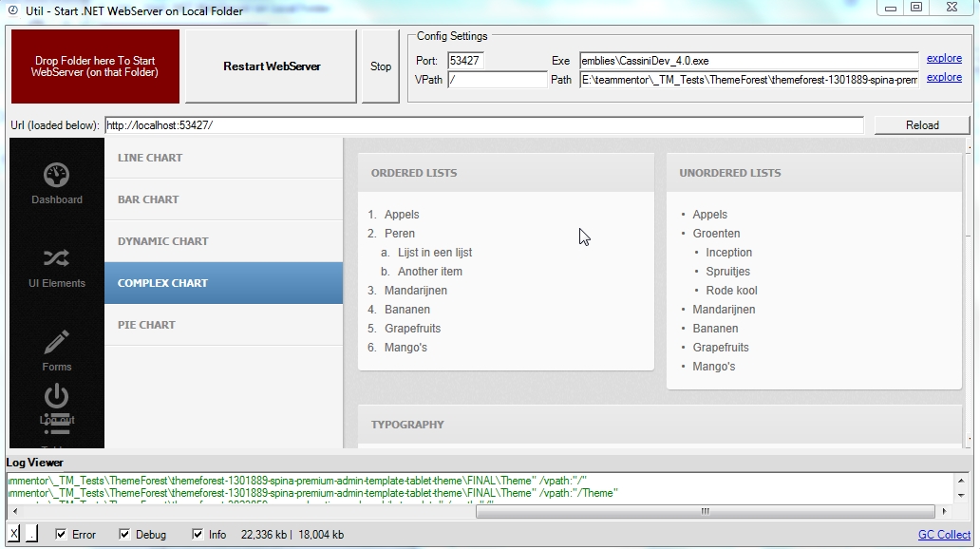
Task: Select the Bar Chart menu item
Action: [224, 199]
